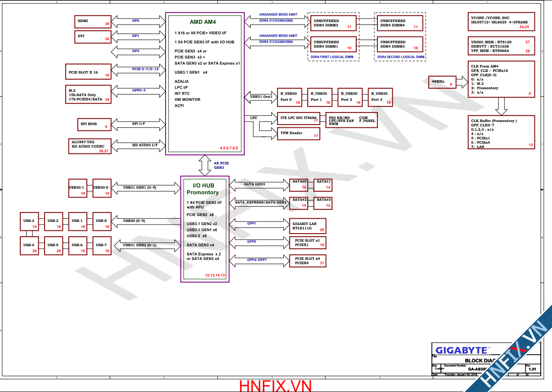
Task: Click the DVI output block
Action: tap(93, 36)
